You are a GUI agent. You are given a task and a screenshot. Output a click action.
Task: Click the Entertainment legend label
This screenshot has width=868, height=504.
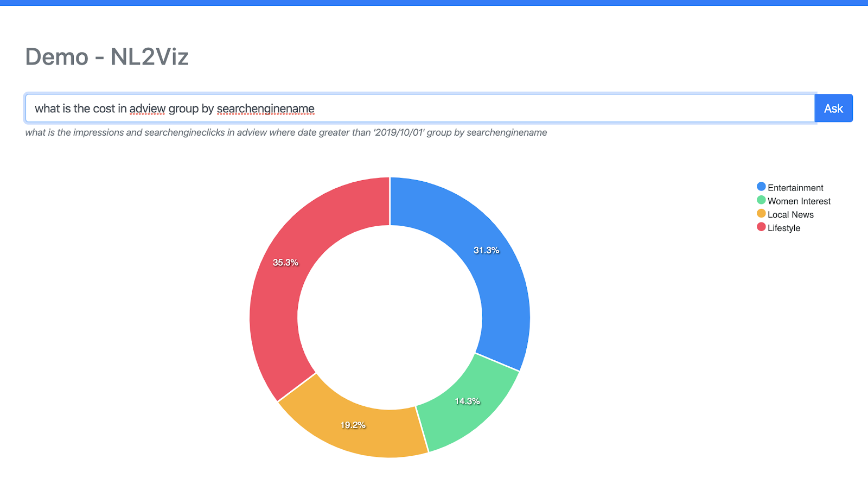(x=795, y=188)
